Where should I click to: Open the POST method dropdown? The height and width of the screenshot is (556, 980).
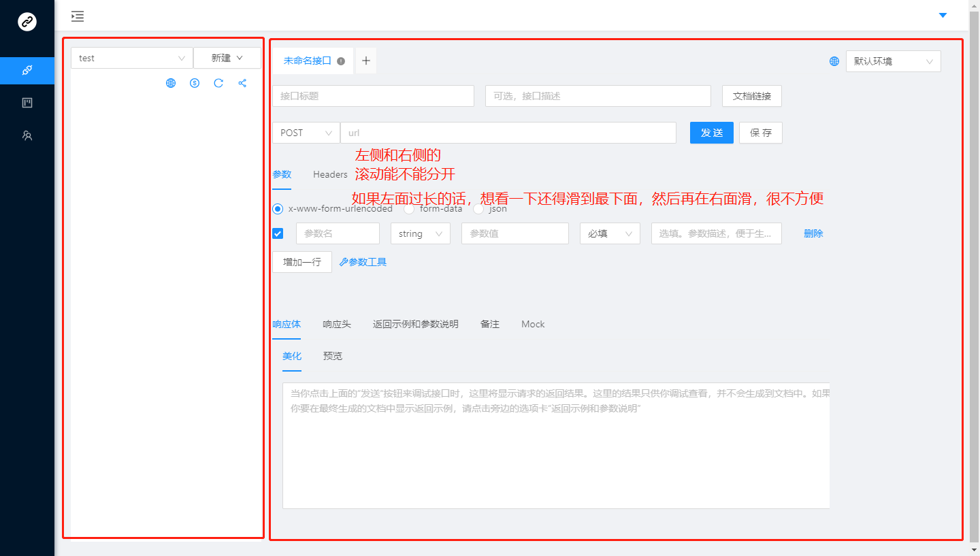[306, 133]
